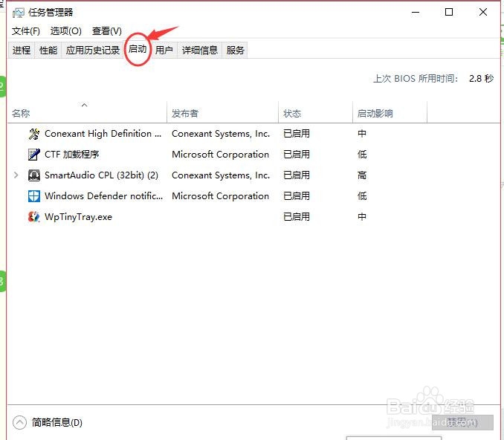This screenshot has width=504, height=440.
Task: Switch to the 进程 tab
Action: 22,50
